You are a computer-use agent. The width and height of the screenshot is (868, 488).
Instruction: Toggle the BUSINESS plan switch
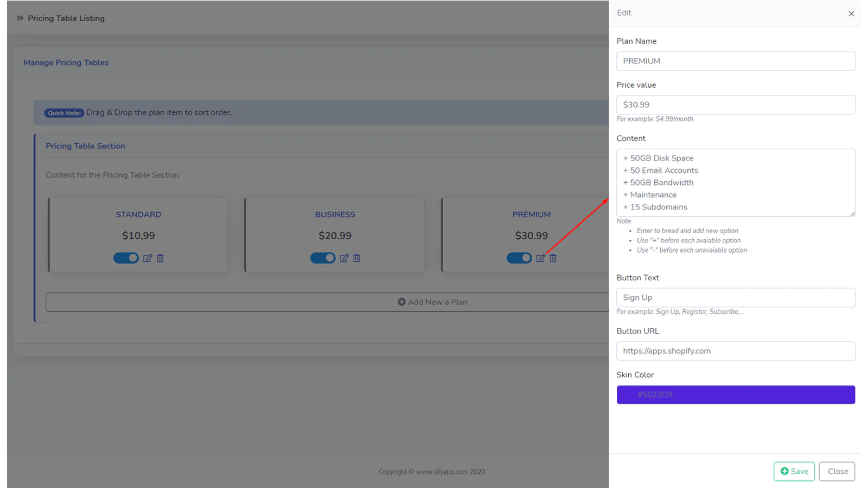pos(323,258)
